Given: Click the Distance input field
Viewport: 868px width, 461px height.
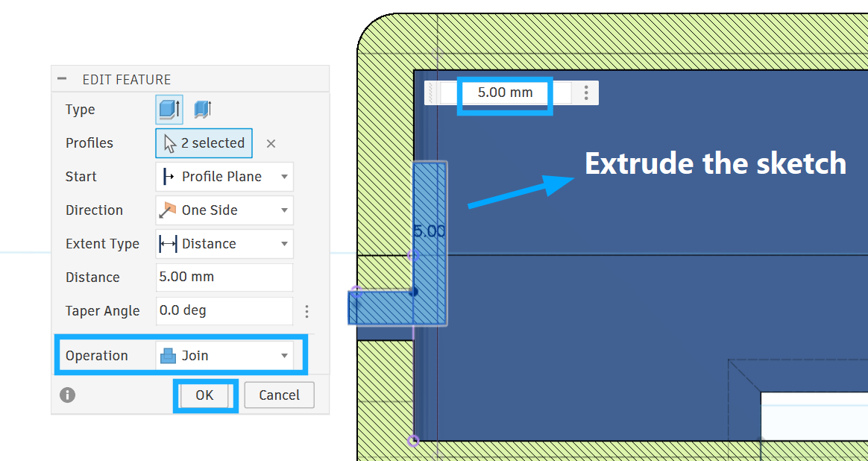Looking at the screenshot, I should (x=224, y=277).
